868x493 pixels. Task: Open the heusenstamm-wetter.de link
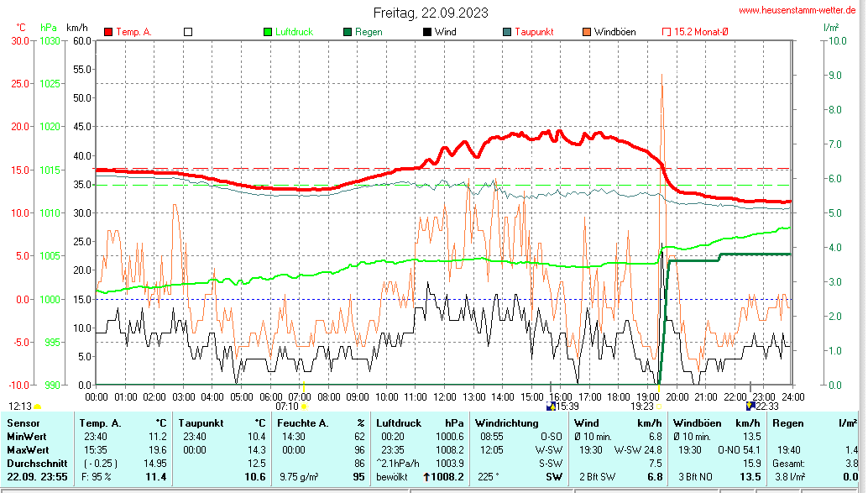click(797, 10)
